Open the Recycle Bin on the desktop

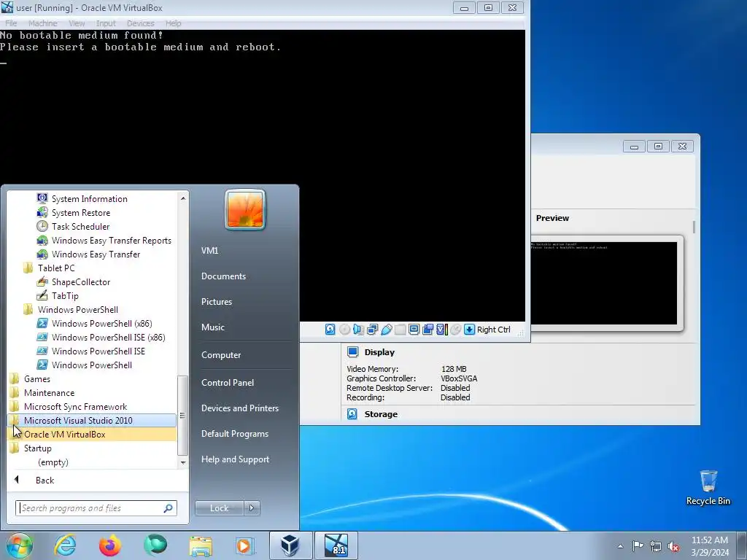708,488
